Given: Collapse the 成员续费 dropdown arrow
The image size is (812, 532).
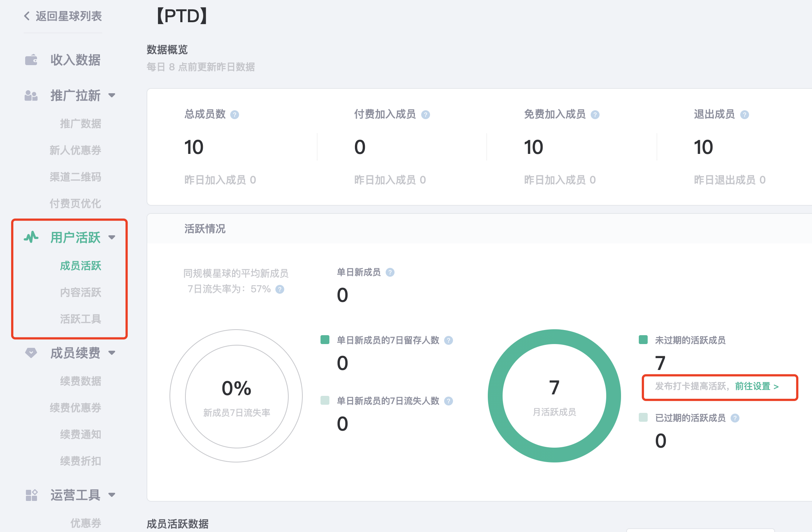Looking at the screenshot, I should coord(112,353).
